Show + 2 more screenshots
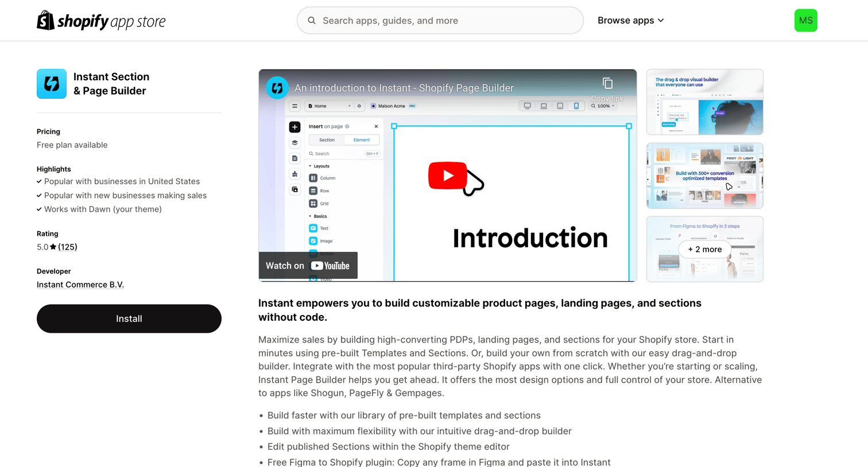The width and height of the screenshot is (868, 467). tap(704, 249)
